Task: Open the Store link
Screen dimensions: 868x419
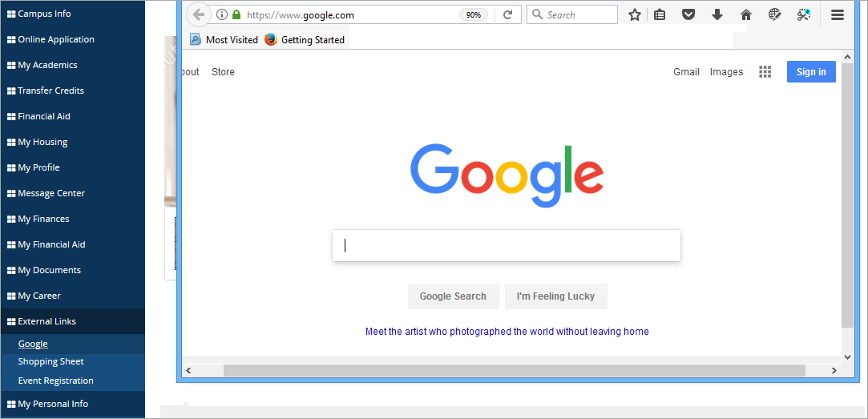Action: [x=223, y=72]
